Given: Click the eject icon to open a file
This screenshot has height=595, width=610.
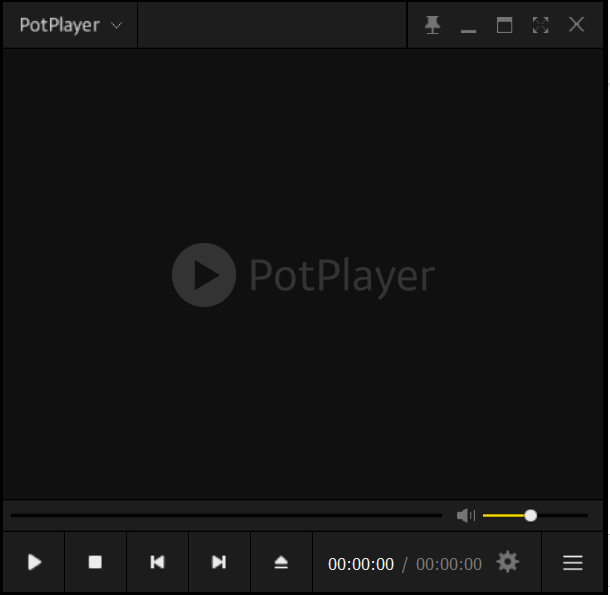Looking at the screenshot, I should [281, 563].
